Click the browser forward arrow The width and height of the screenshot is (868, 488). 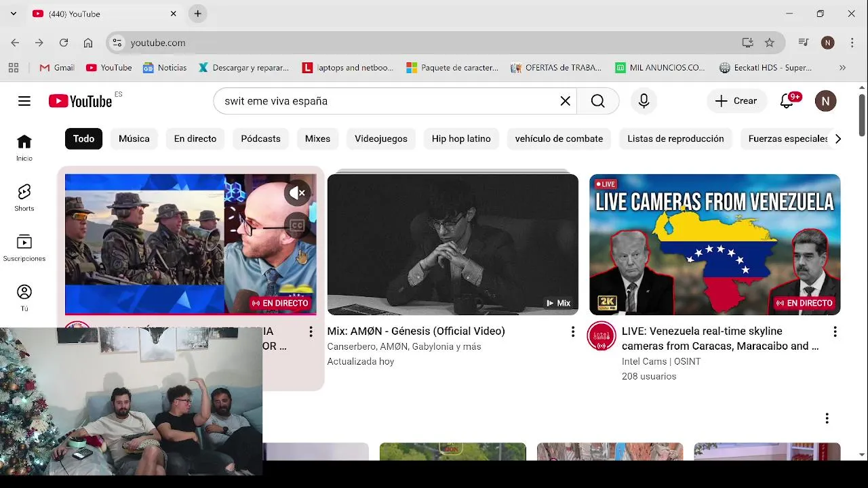(x=39, y=43)
